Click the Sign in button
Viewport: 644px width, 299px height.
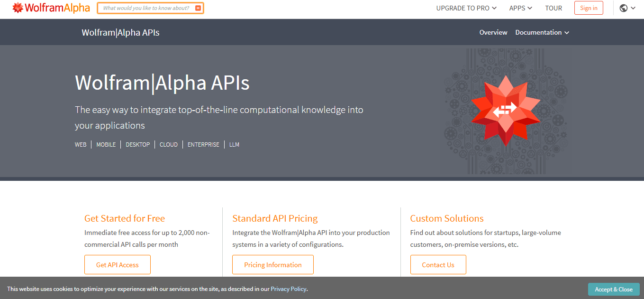pyautogui.click(x=589, y=8)
